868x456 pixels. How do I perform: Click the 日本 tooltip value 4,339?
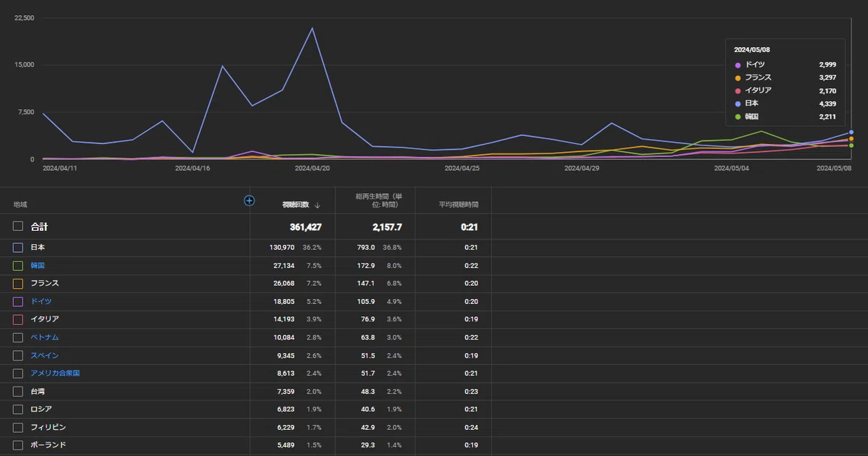click(x=827, y=104)
